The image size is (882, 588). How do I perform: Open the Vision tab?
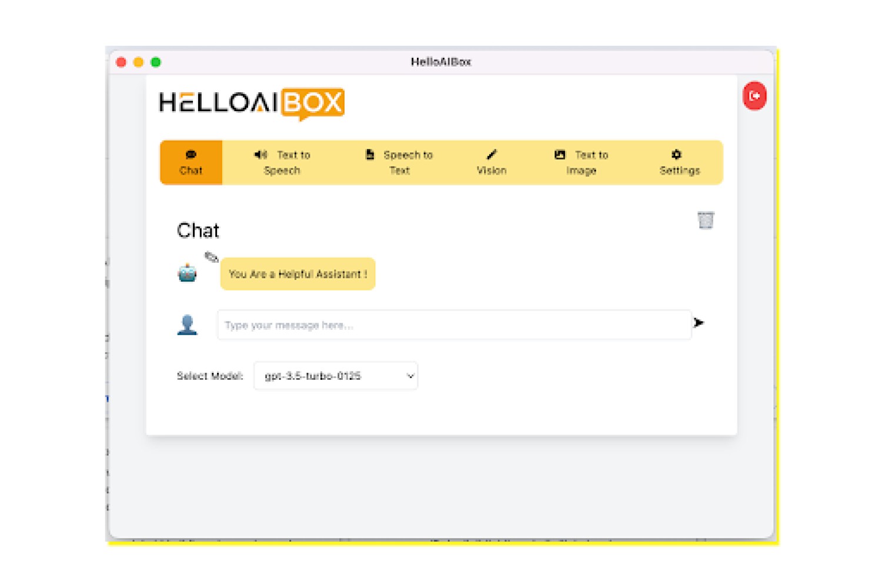click(x=492, y=162)
